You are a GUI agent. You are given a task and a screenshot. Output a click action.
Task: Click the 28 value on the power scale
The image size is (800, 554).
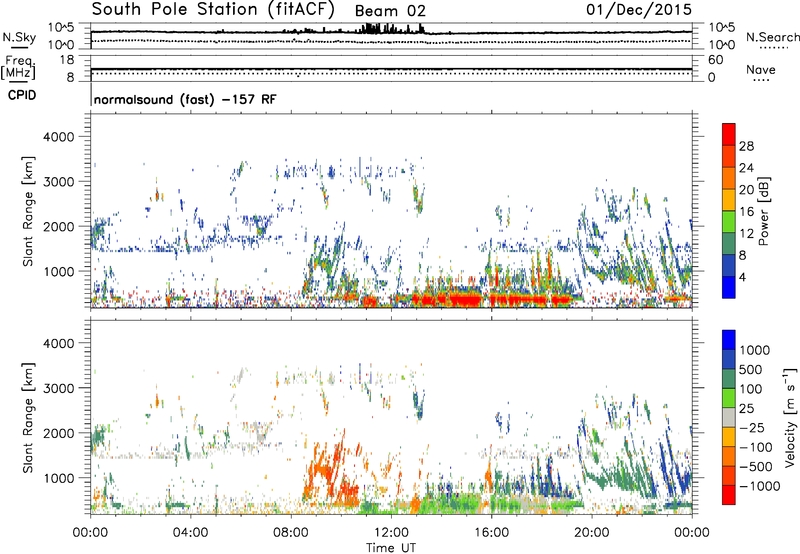click(x=746, y=146)
